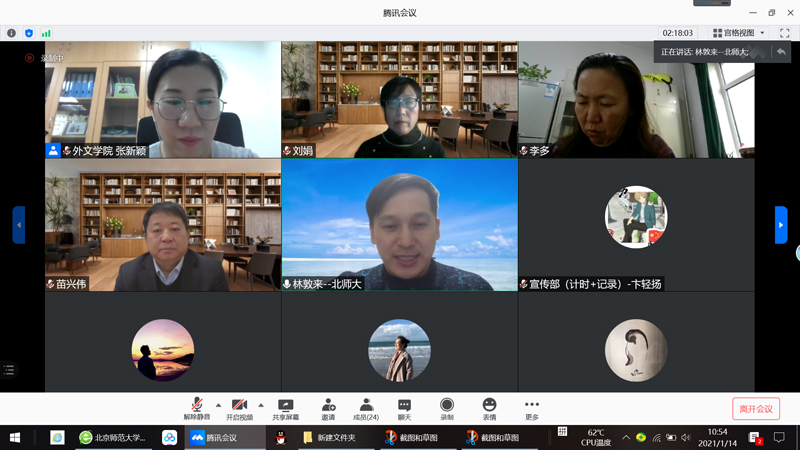The height and width of the screenshot is (450, 800).
Task: Unmute microphone with 解除静音 button
Action: pos(197,407)
